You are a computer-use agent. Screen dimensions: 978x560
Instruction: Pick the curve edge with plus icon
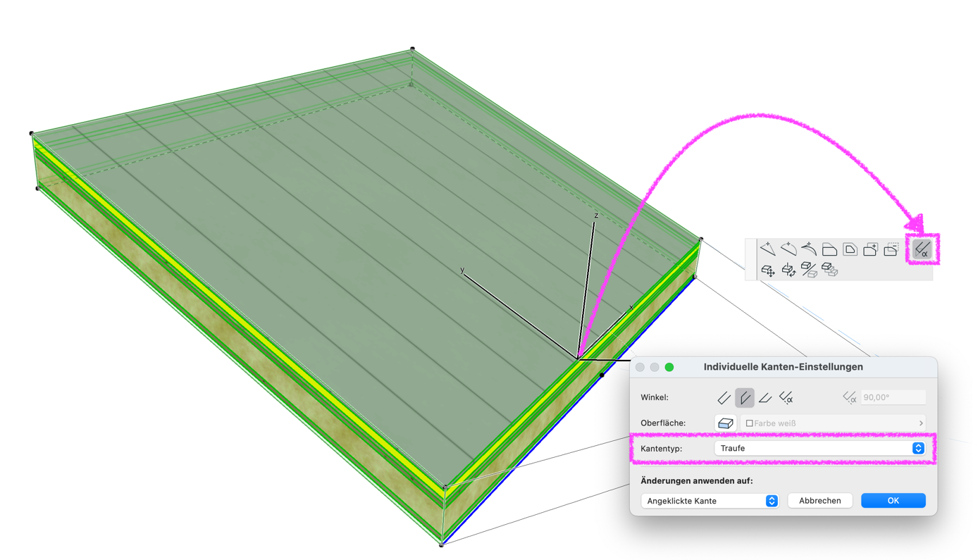tap(788, 249)
